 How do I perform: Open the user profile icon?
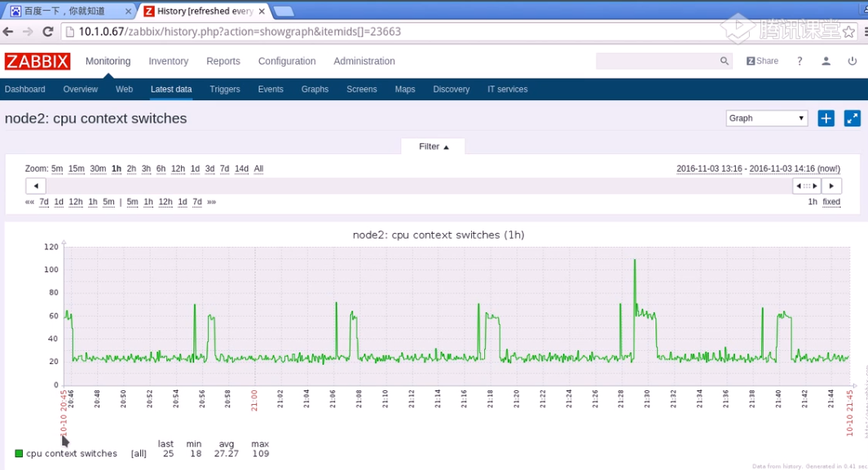click(826, 61)
